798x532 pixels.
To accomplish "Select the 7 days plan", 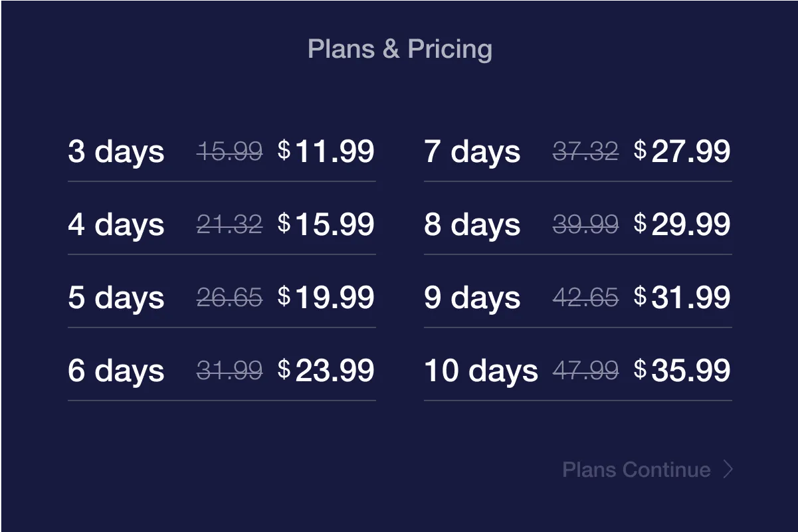I will point(578,152).
